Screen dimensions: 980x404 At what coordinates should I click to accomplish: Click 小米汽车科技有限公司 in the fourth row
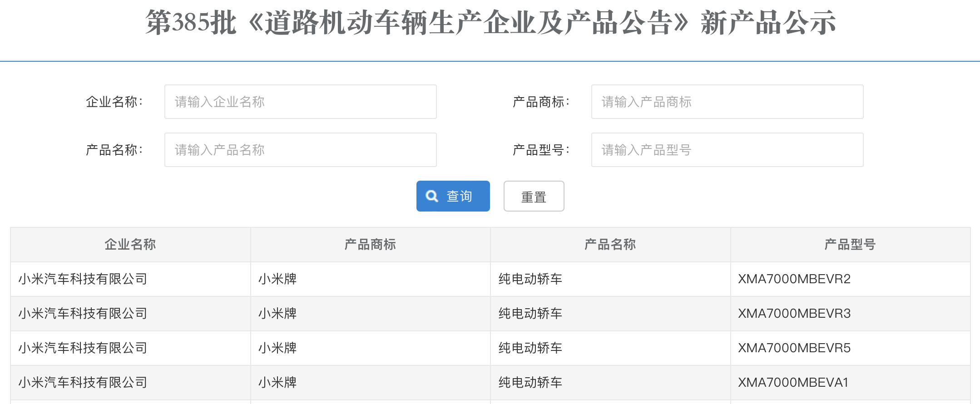coord(83,383)
